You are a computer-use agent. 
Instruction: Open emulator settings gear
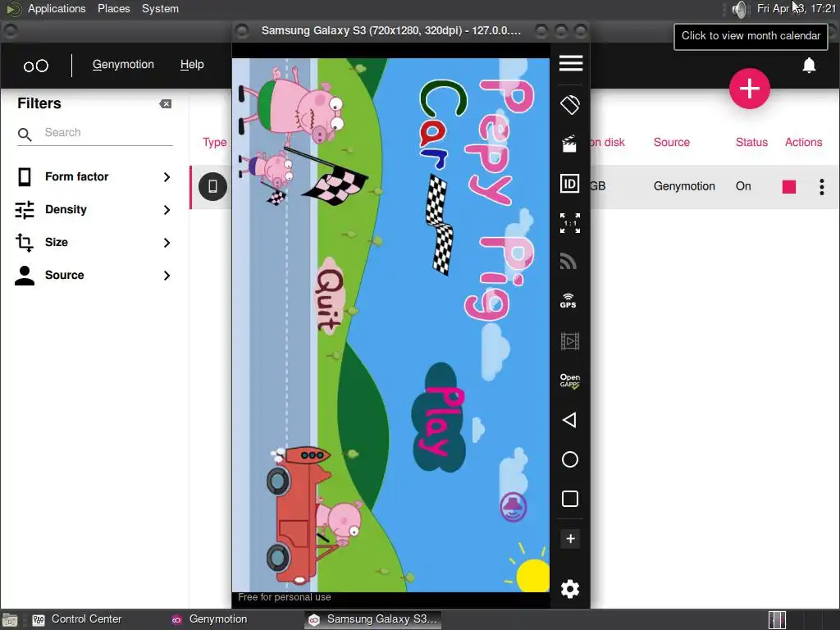pyautogui.click(x=570, y=589)
